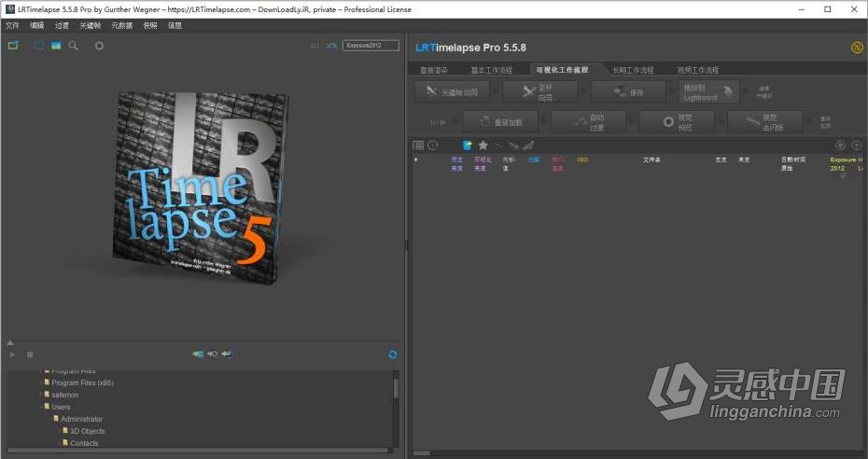Click the star rating icon above table
This screenshot has height=459, width=868.
(x=483, y=146)
